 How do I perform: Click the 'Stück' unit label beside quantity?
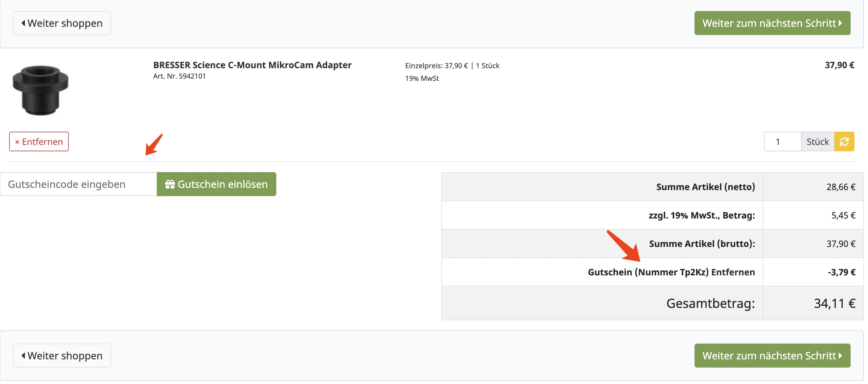[818, 141]
